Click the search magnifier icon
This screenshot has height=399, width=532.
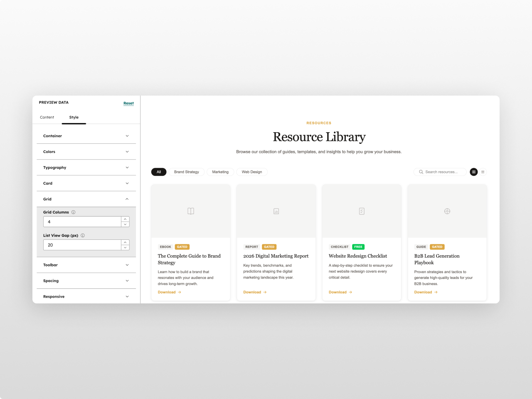[x=421, y=172]
